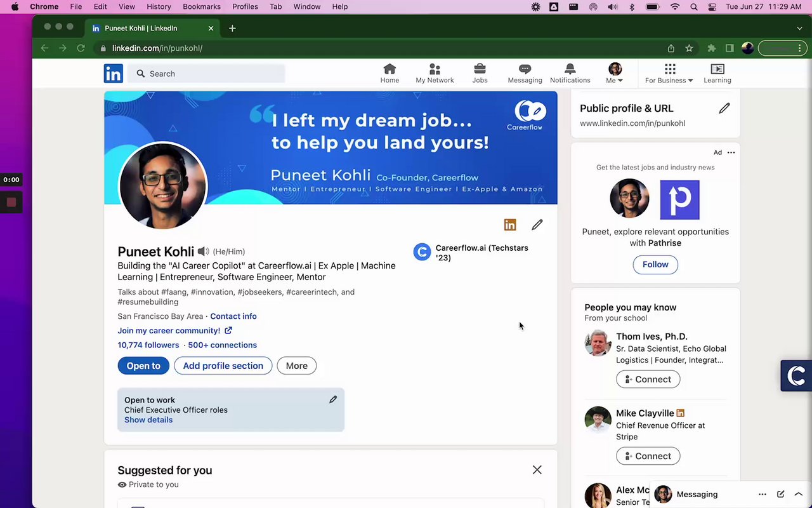Open Messaging in navigation bar
This screenshot has width=812, height=508.
click(x=525, y=73)
